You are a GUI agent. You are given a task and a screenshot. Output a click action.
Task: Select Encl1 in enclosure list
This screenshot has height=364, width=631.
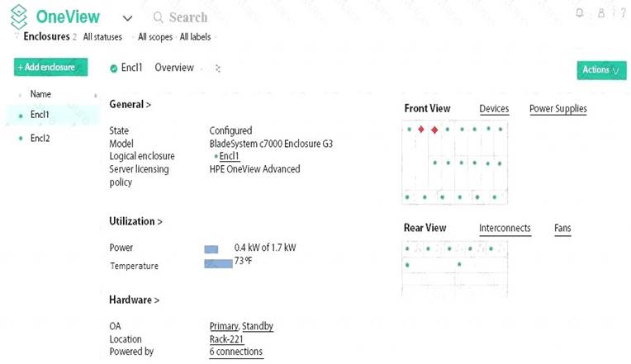click(x=40, y=115)
